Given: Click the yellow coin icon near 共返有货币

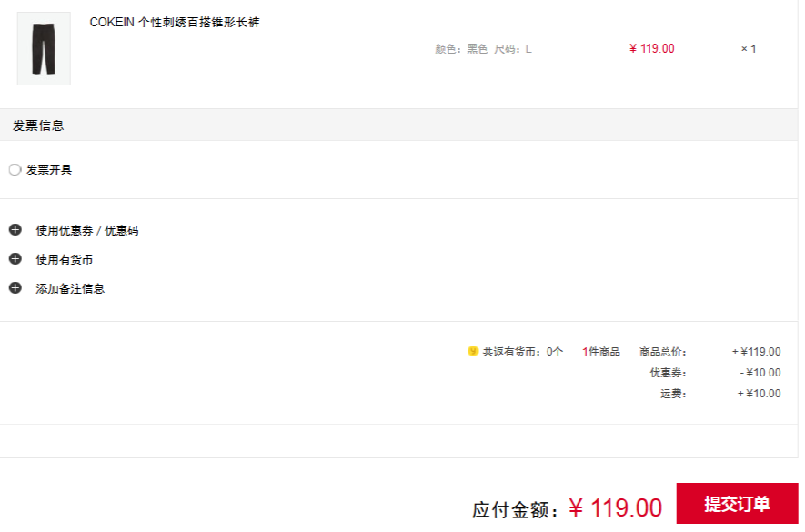Looking at the screenshot, I should tap(473, 352).
